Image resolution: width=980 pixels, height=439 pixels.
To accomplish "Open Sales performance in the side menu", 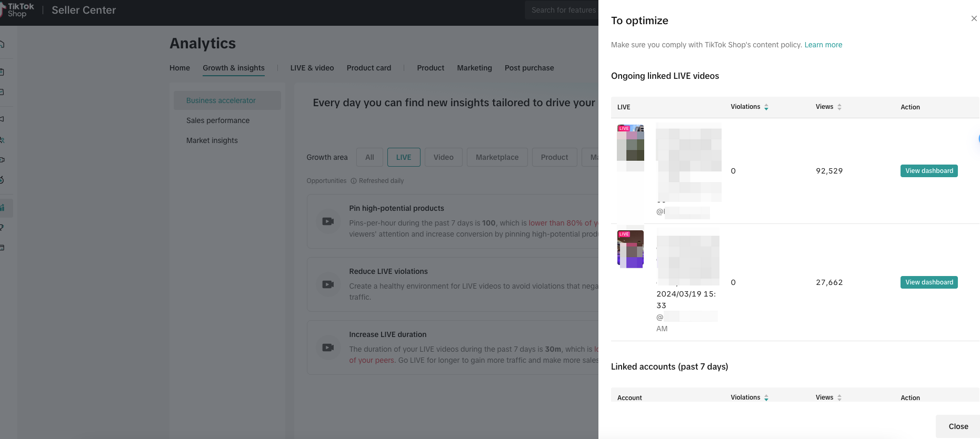I will tap(218, 120).
